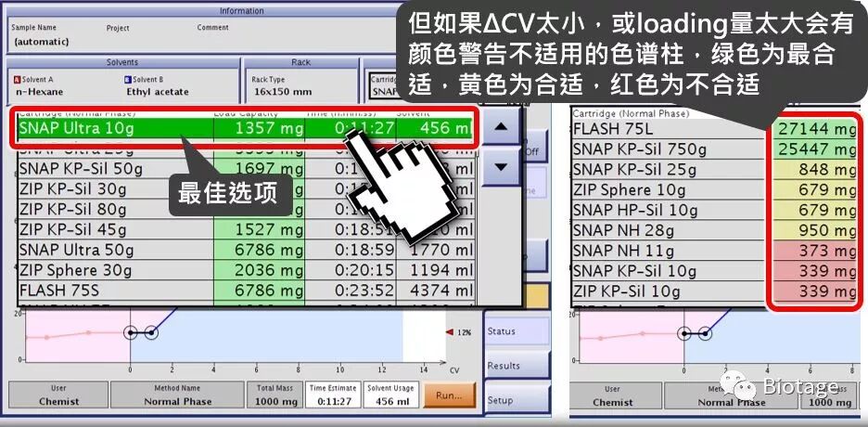The width and height of the screenshot is (868, 427).
Task: Click the Solvent Usage 456 ml box
Action: click(x=390, y=395)
